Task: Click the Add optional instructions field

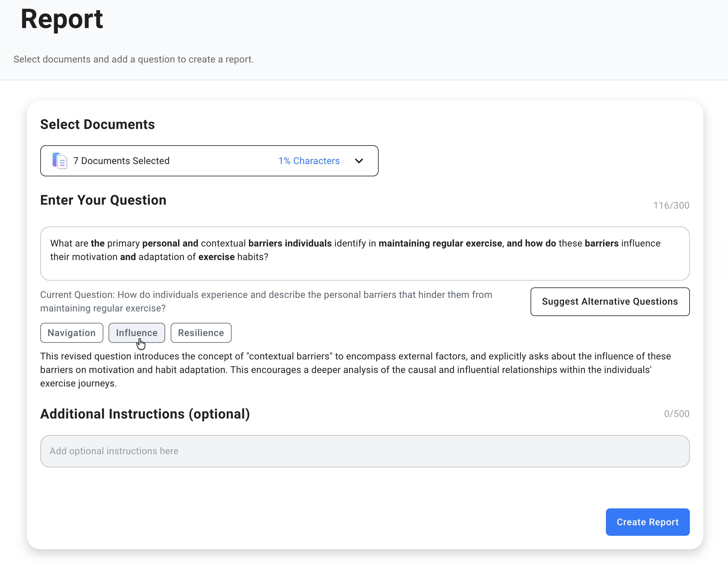Action: [x=365, y=451]
